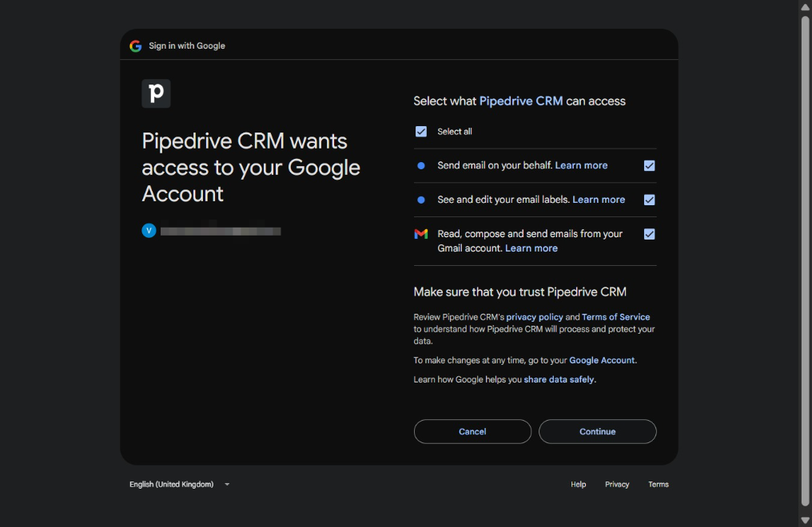Click blue dot beside Send email permission
The height and width of the screenshot is (527, 812).
tap(421, 165)
